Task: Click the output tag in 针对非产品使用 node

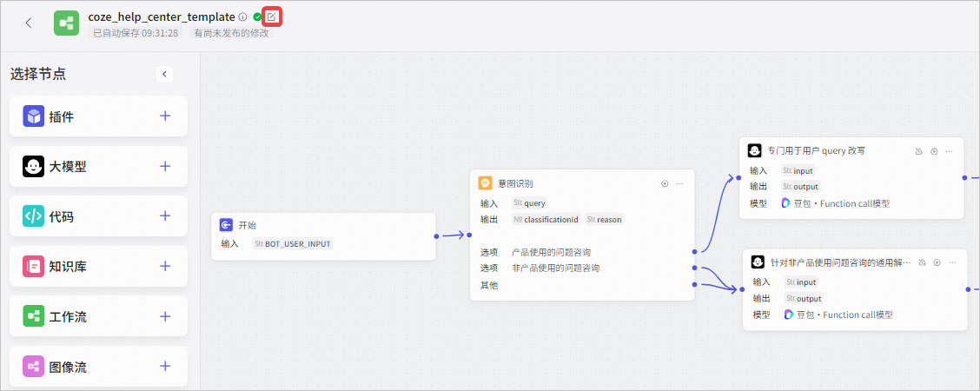Action: tap(805, 299)
